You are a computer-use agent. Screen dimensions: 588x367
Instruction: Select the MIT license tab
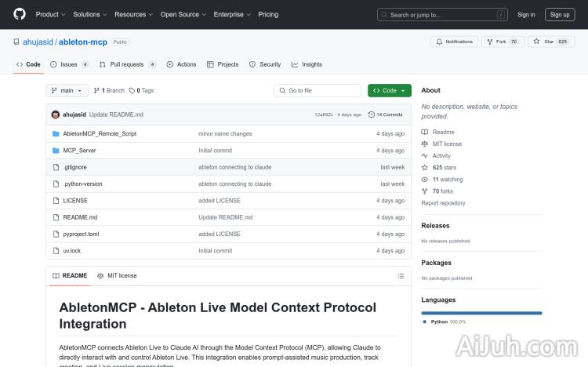tap(117, 276)
